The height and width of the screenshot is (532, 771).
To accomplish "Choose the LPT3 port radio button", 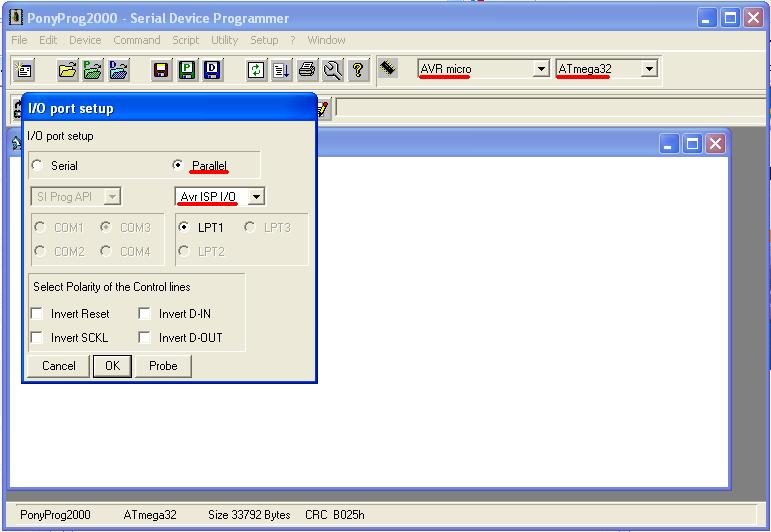I will 250,227.
